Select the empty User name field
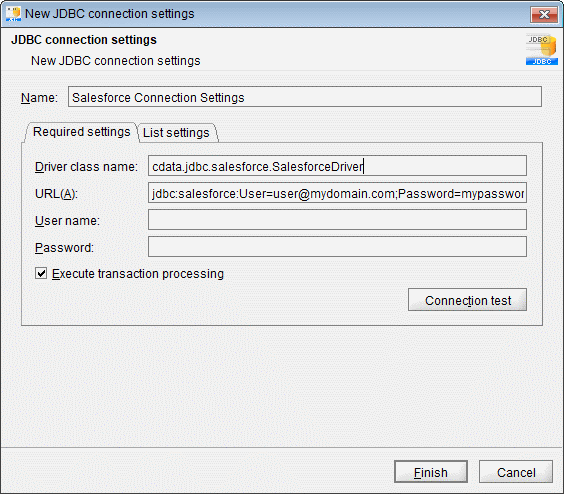This screenshot has height=494, width=564. [x=337, y=219]
